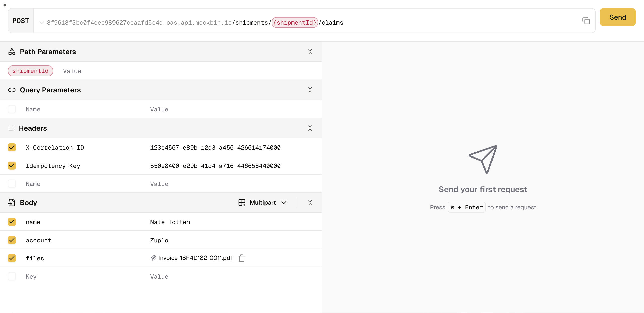Click the shipmentId Value input field
The height and width of the screenshot is (313, 644).
point(72,71)
